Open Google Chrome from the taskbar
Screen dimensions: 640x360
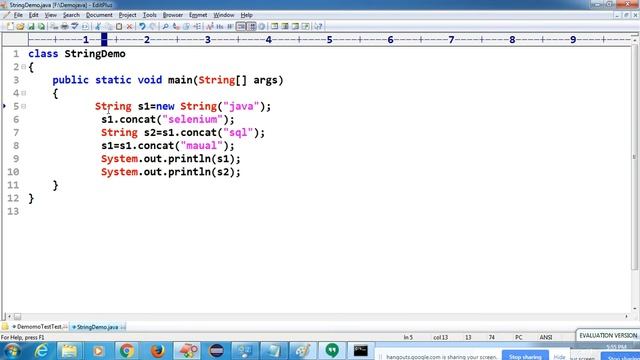[127, 351]
